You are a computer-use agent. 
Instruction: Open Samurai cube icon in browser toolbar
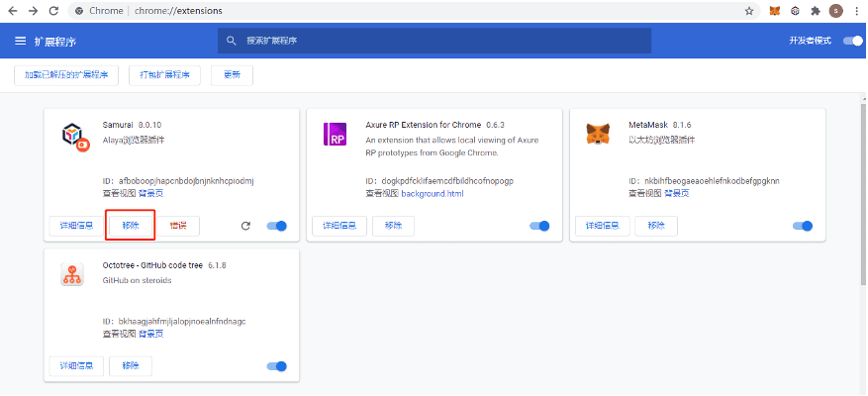tap(795, 11)
